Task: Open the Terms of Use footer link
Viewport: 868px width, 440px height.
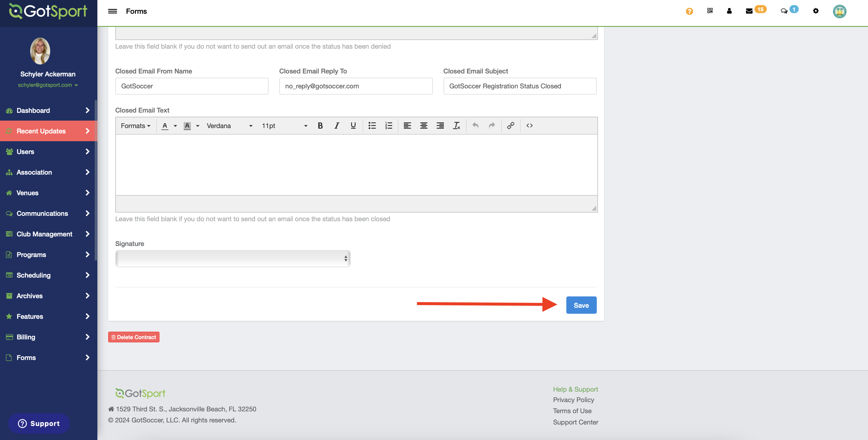Action: tap(572, 411)
